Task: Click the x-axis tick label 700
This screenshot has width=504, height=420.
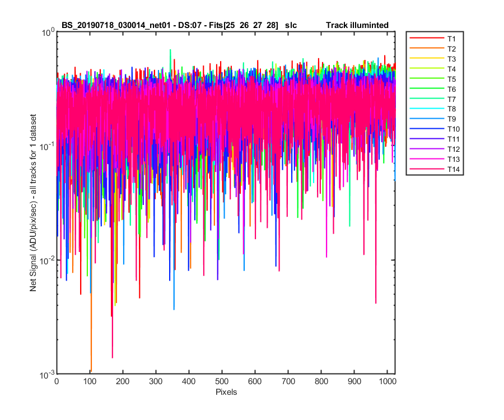Action: [288, 381]
